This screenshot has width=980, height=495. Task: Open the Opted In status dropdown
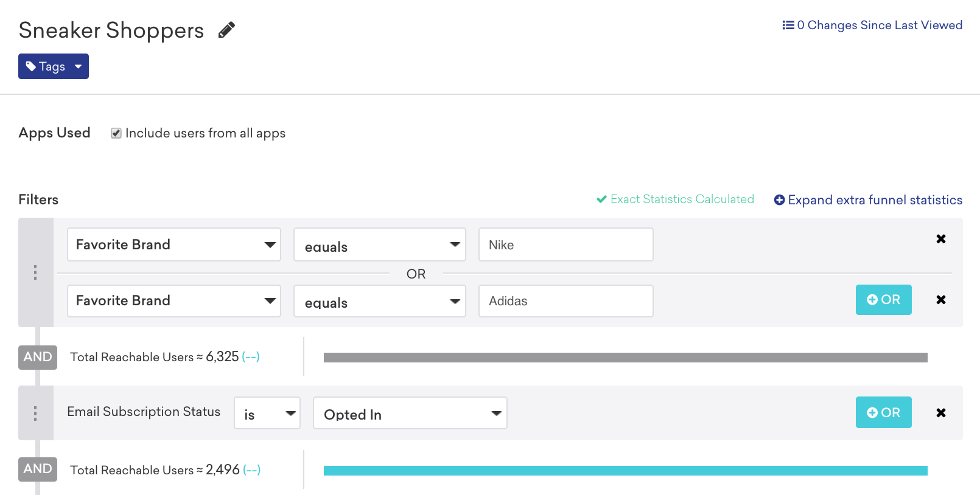pos(410,413)
